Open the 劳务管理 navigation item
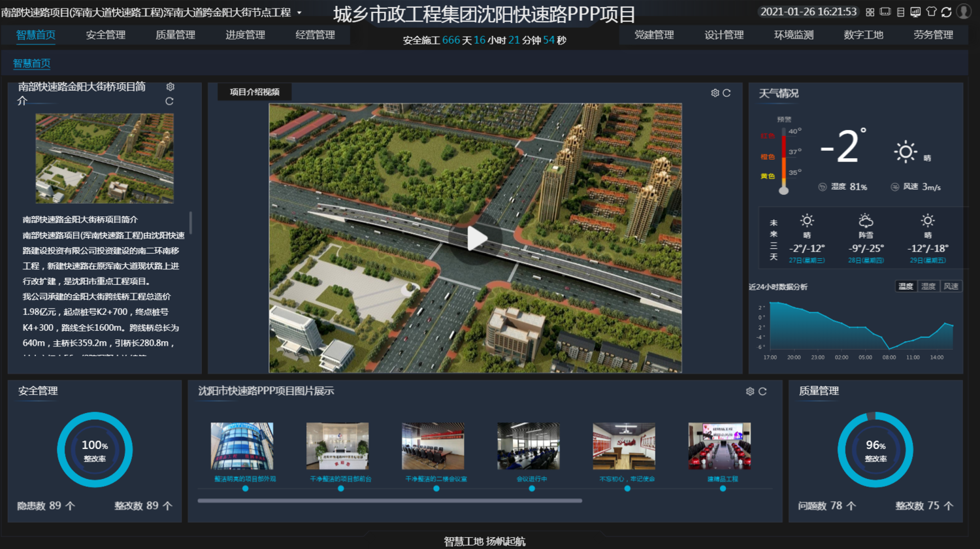The image size is (980, 549). click(933, 35)
